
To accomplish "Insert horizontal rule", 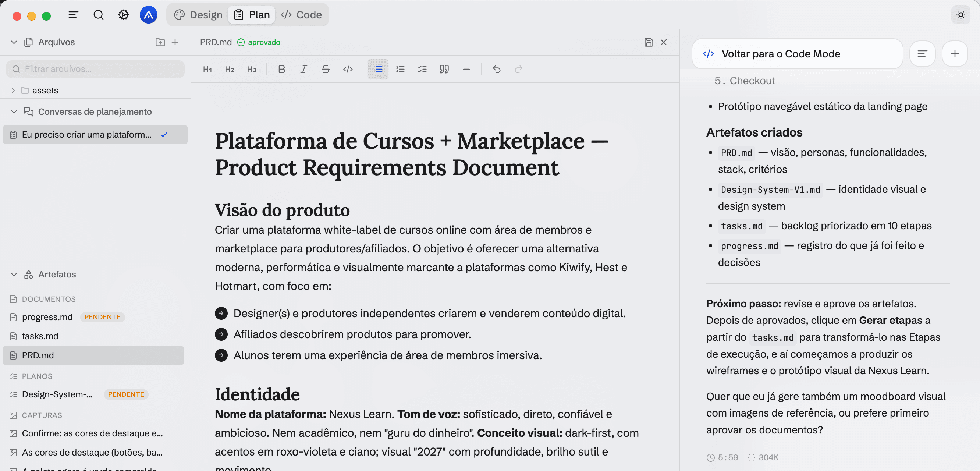I will pyautogui.click(x=466, y=69).
